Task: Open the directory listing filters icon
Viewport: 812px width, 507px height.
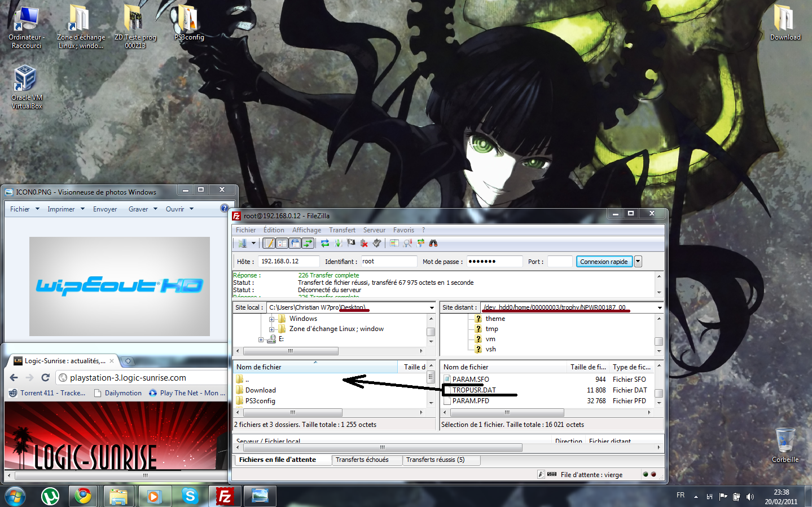Action: [x=394, y=243]
